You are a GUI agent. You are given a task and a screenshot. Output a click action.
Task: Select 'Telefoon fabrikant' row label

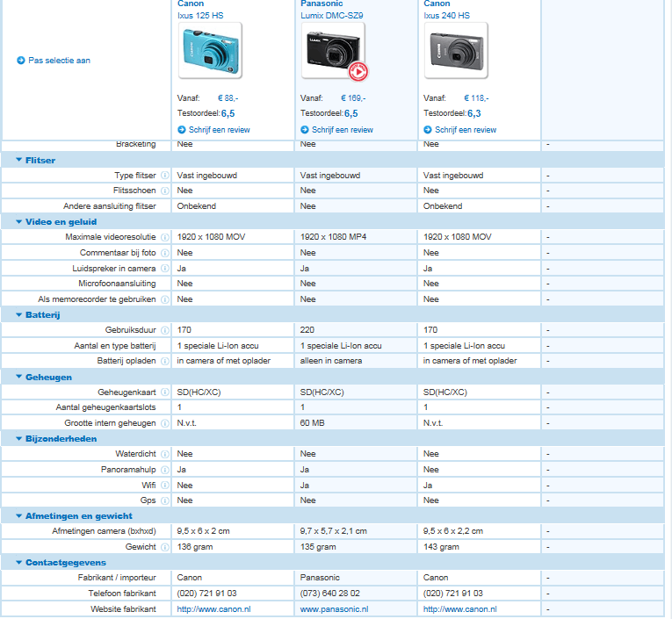click(x=122, y=594)
